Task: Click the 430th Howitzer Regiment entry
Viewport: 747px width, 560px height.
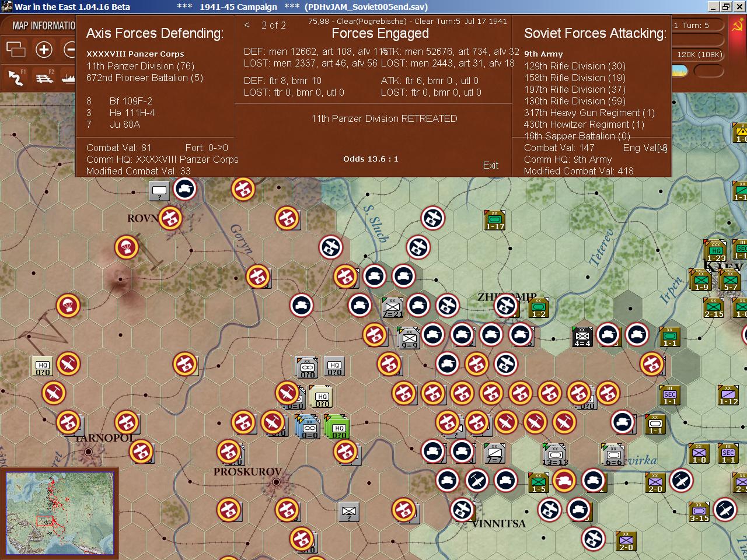Action: (x=584, y=124)
